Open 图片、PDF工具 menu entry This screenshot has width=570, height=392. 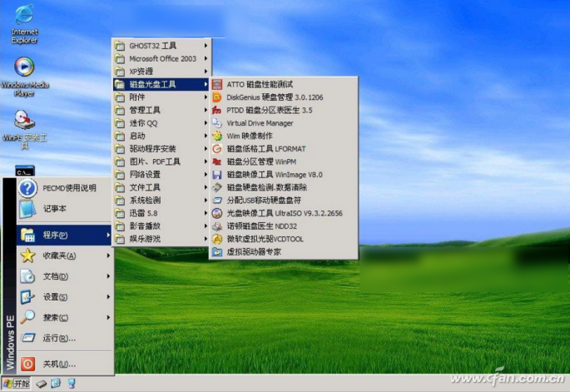tap(161, 161)
